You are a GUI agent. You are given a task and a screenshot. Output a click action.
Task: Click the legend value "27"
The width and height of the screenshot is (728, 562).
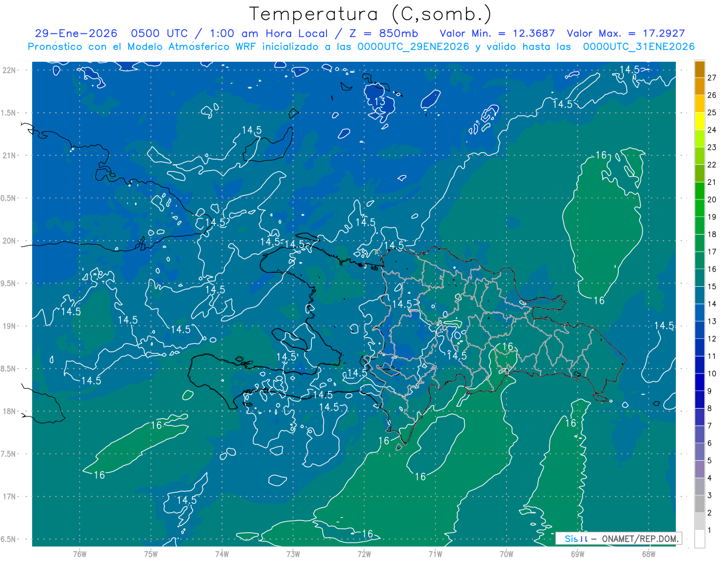tap(713, 78)
